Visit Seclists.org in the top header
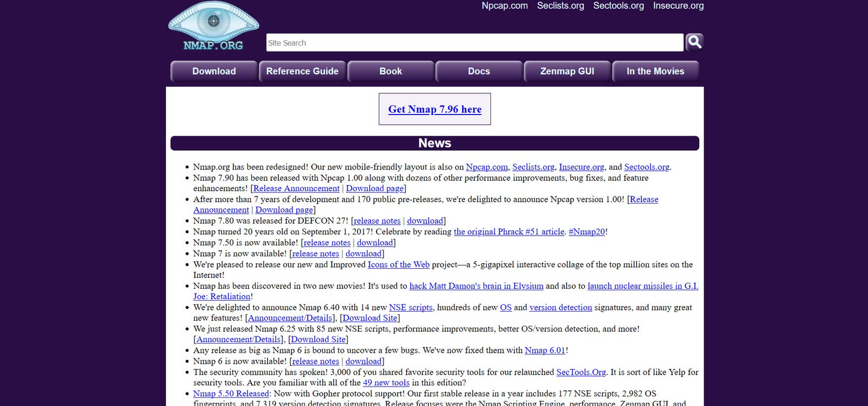This screenshot has width=868, height=406. (560, 5)
